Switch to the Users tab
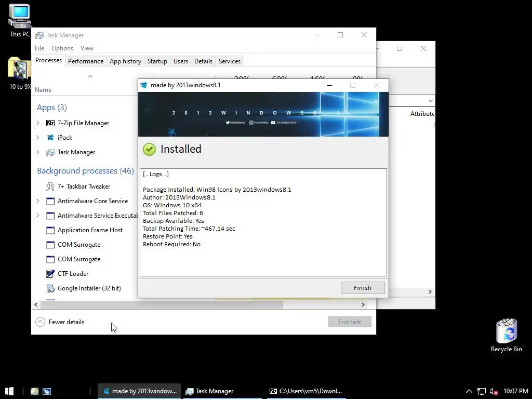 coord(180,61)
